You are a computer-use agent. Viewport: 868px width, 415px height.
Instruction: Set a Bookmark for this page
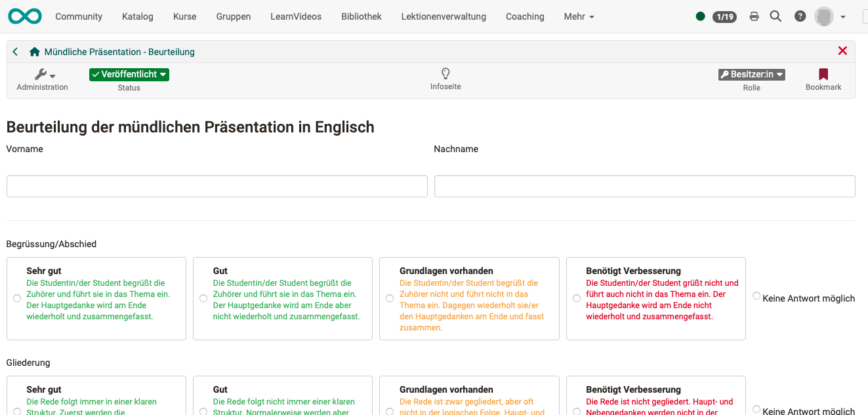click(823, 74)
